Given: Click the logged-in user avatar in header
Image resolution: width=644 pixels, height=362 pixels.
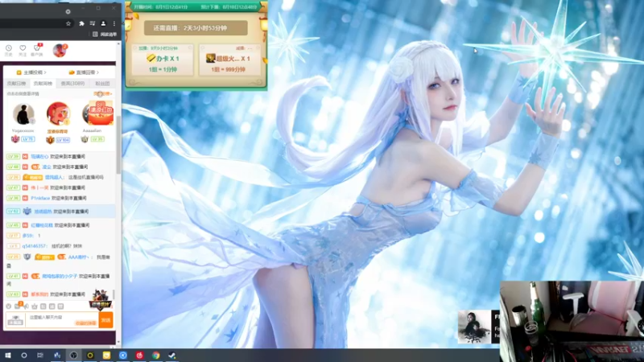Looking at the screenshot, I should click(60, 50).
